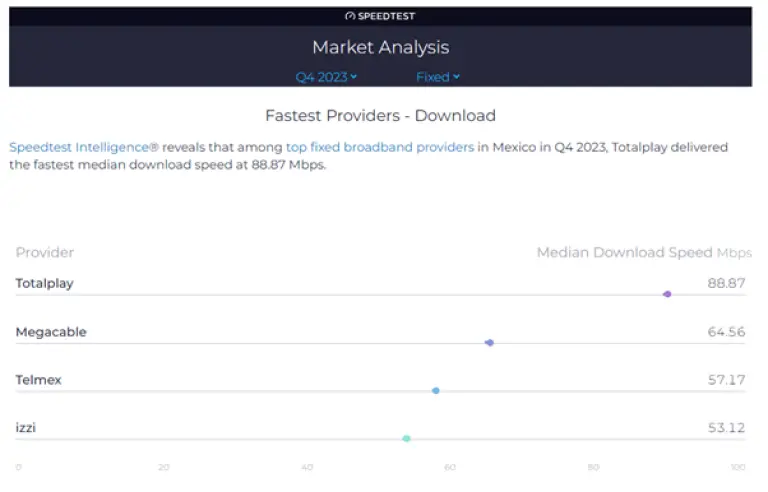Screen dimensions: 768x492
Task: Click the Median Download Speed column header
Action: (625, 253)
